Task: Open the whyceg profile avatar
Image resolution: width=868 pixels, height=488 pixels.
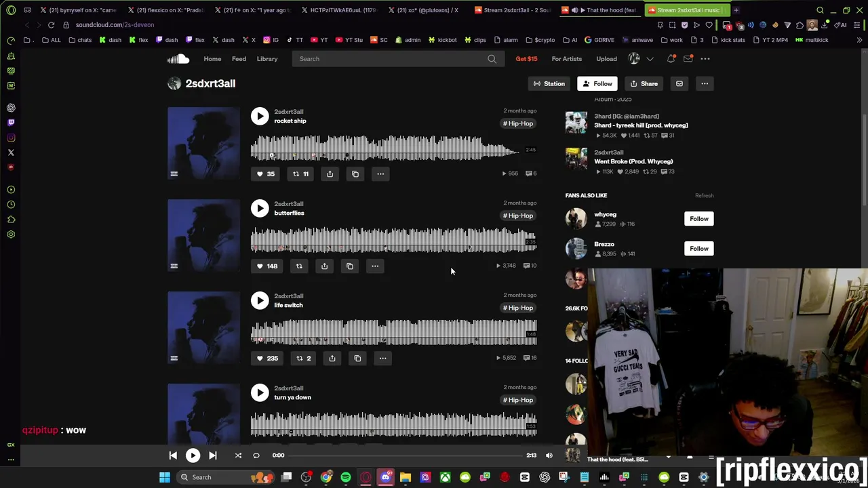Action: 576,219
